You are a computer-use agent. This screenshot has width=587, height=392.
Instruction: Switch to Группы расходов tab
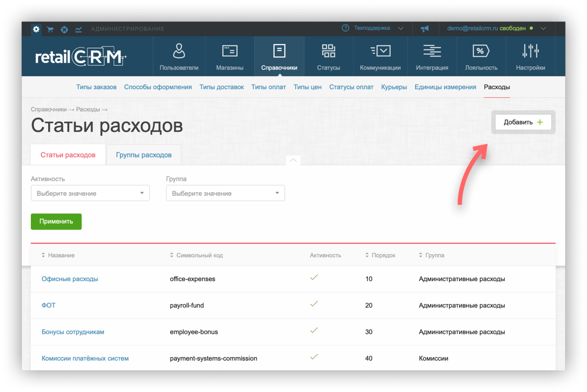coord(144,155)
